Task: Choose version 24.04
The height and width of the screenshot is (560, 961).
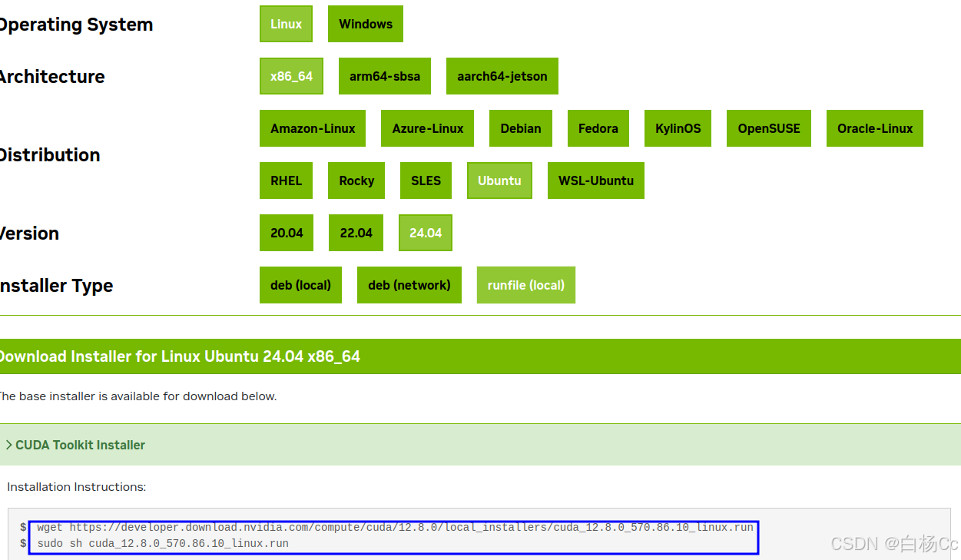Action: [x=426, y=233]
